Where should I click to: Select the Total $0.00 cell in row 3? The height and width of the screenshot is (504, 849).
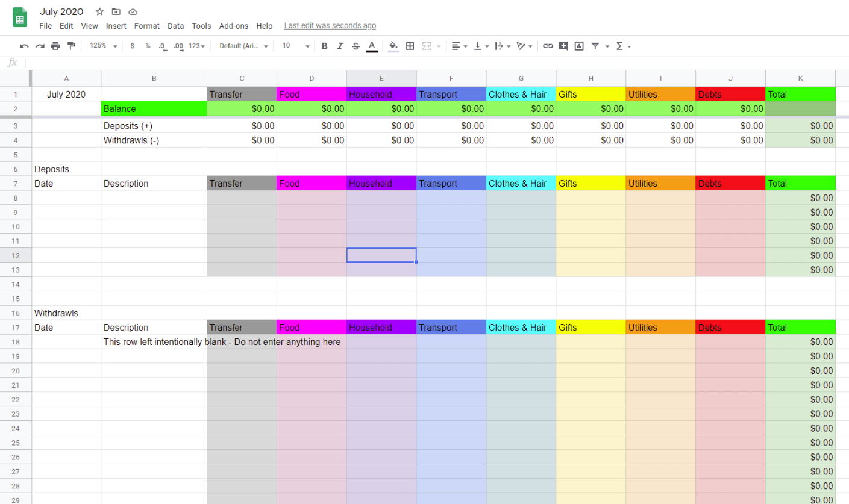coord(801,126)
